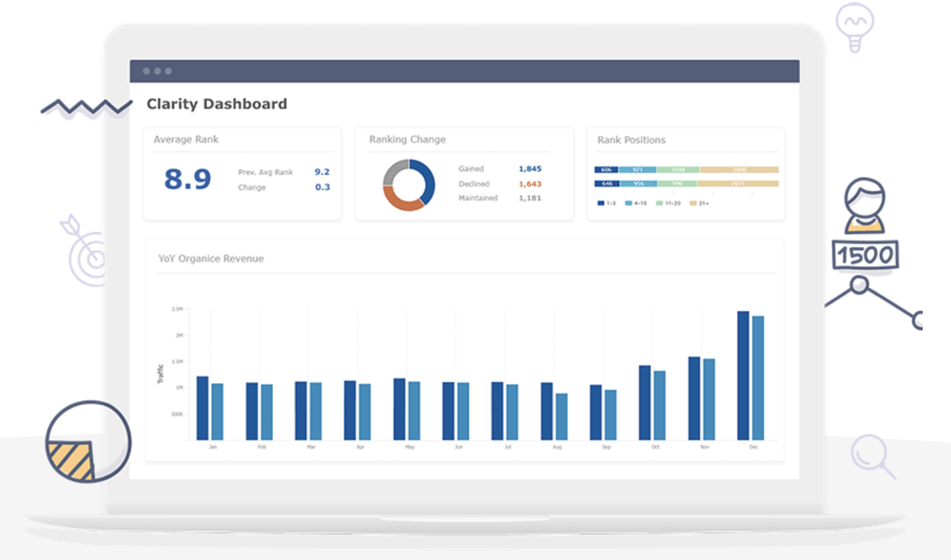This screenshot has width=951, height=560.
Task: Click the 'Traffic' y-axis title
Action: (161, 374)
